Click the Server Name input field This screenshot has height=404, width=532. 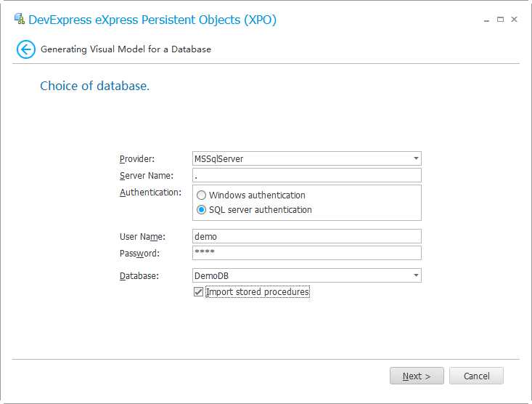click(306, 175)
